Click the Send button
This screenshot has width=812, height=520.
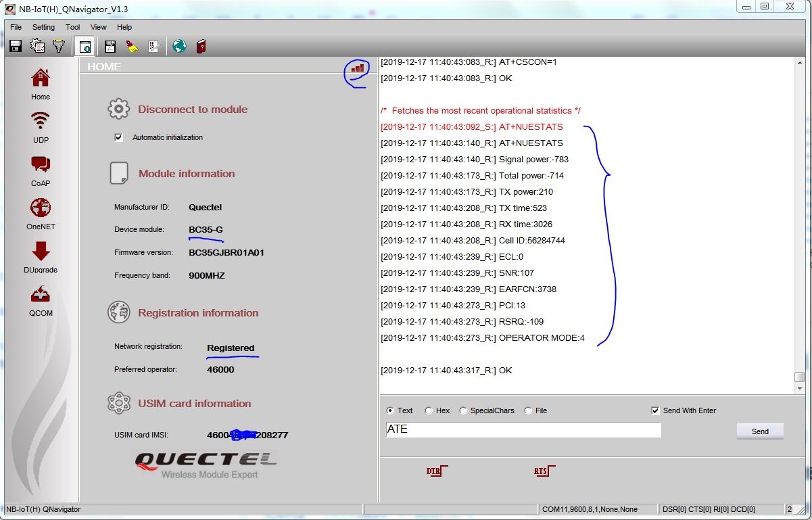[760, 431]
